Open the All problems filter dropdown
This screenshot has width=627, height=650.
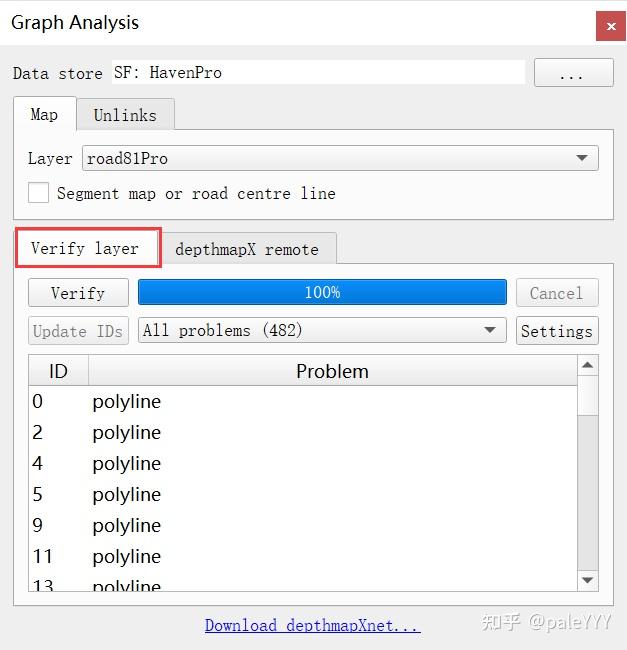pyautogui.click(x=322, y=331)
